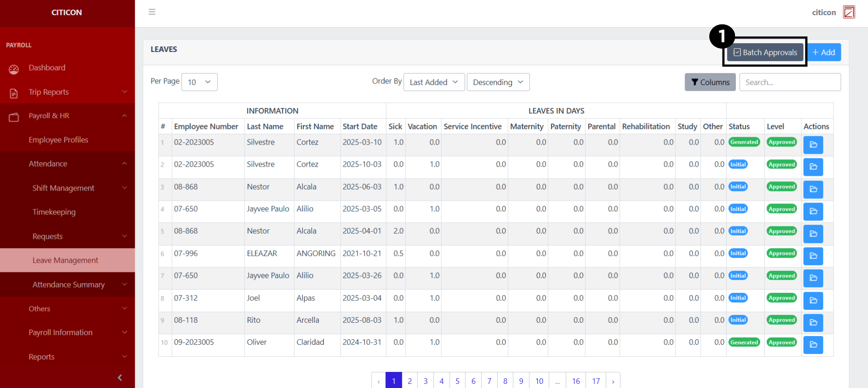Collapse sidebar with bottom left arrow

pyautogui.click(x=120, y=377)
